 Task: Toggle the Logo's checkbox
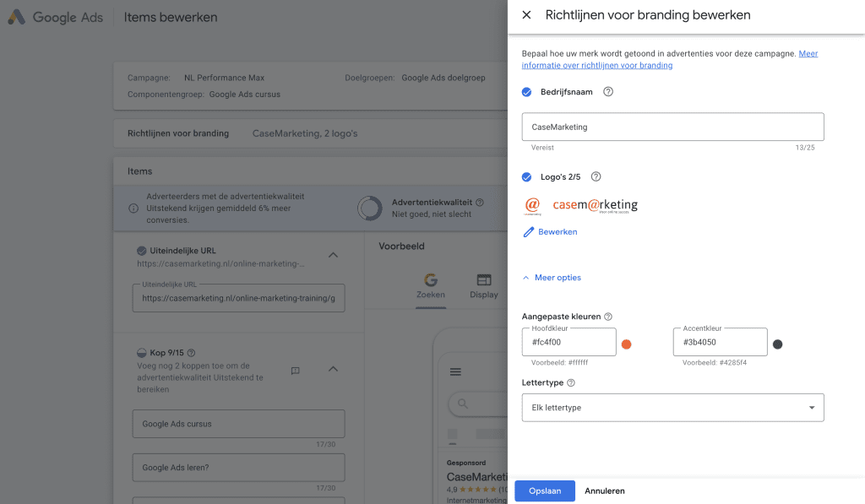tap(527, 177)
